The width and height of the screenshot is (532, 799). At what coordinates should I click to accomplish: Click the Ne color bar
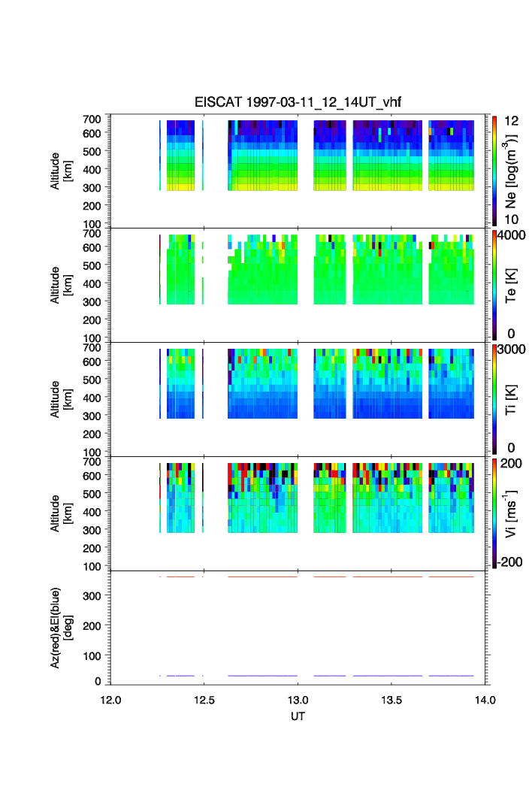click(x=494, y=171)
